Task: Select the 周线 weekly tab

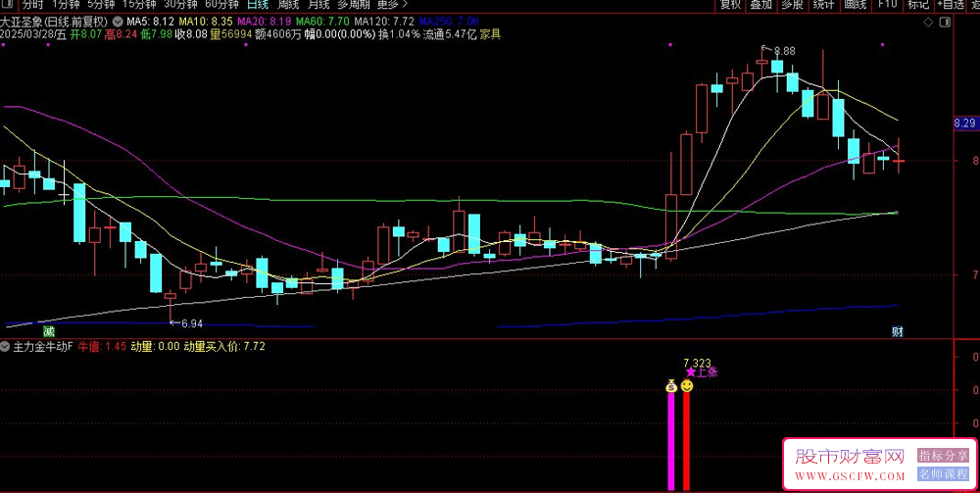Action: (x=288, y=4)
